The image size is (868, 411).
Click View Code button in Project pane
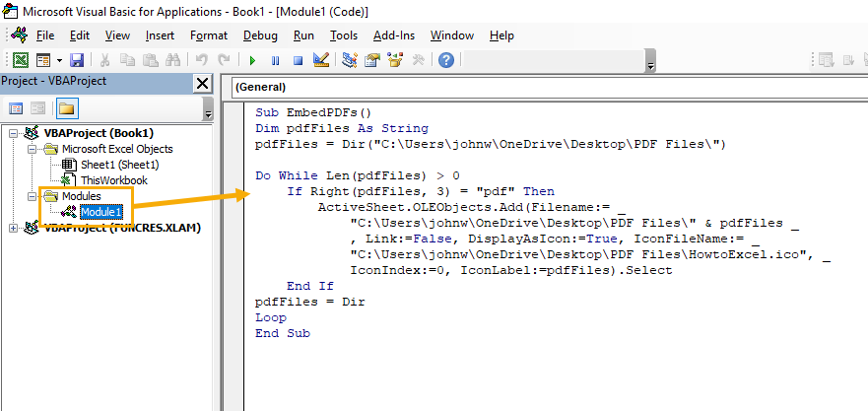(x=17, y=108)
